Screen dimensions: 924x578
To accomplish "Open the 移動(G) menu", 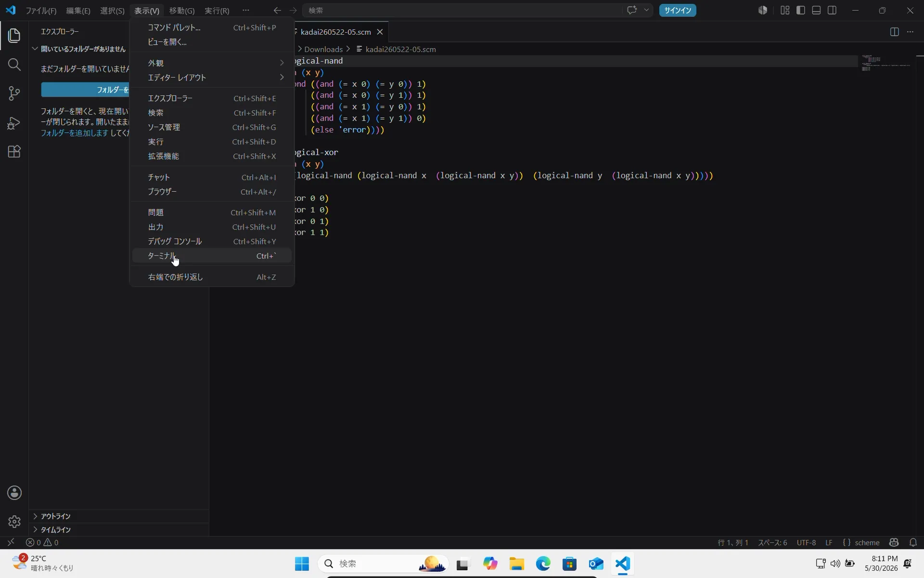I will (x=182, y=10).
